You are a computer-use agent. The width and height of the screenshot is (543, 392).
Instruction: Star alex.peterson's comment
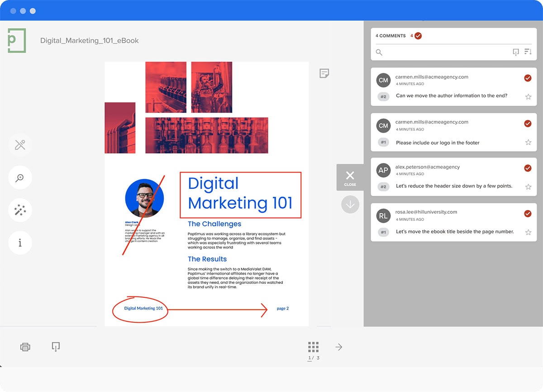tap(528, 186)
